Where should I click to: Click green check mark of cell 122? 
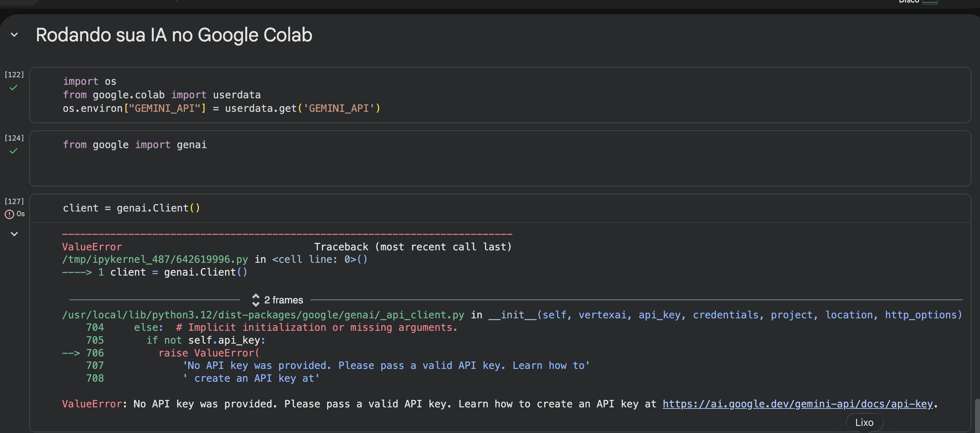tap(14, 88)
